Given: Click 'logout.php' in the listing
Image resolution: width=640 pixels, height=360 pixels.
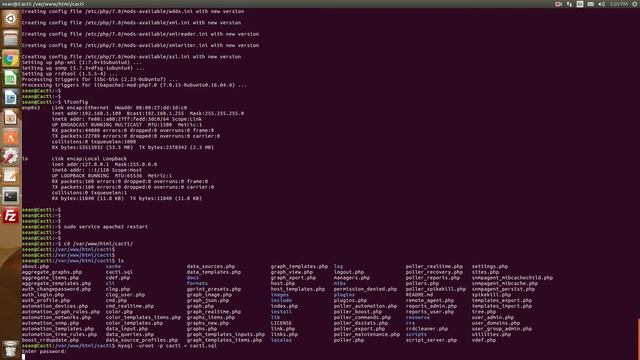Looking at the screenshot, I should [x=349, y=272].
